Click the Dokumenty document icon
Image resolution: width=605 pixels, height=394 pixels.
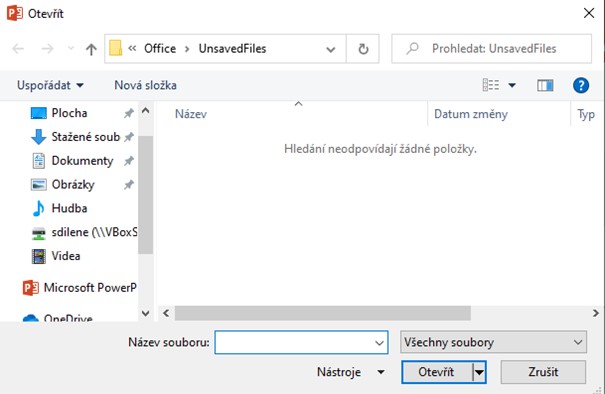coord(39,161)
